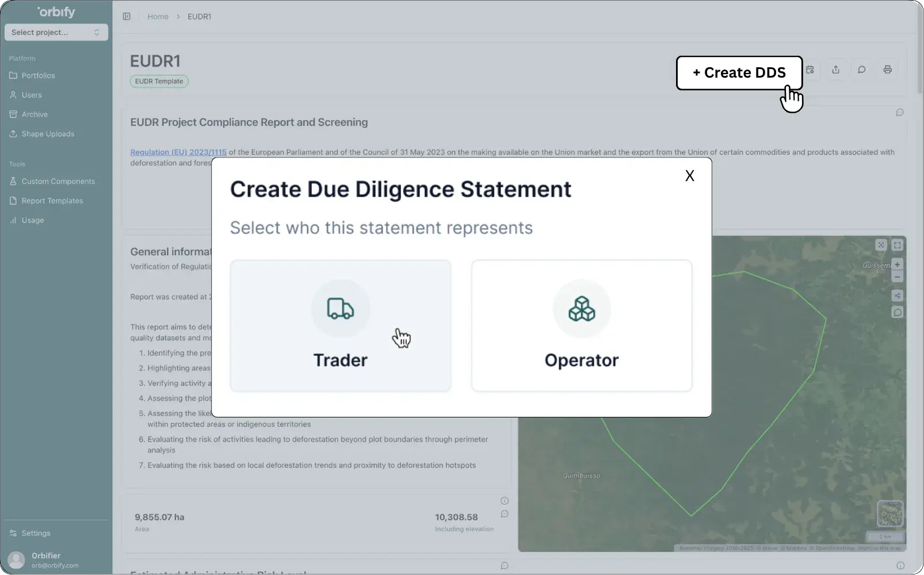
Task: Open the Usage tool
Action: [x=32, y=220]
